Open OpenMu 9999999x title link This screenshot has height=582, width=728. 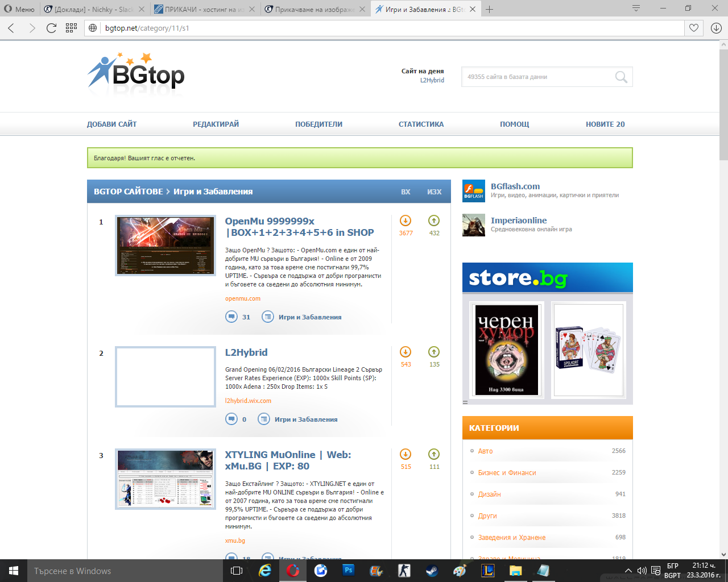pyautogui.click(x=299, y=227)
